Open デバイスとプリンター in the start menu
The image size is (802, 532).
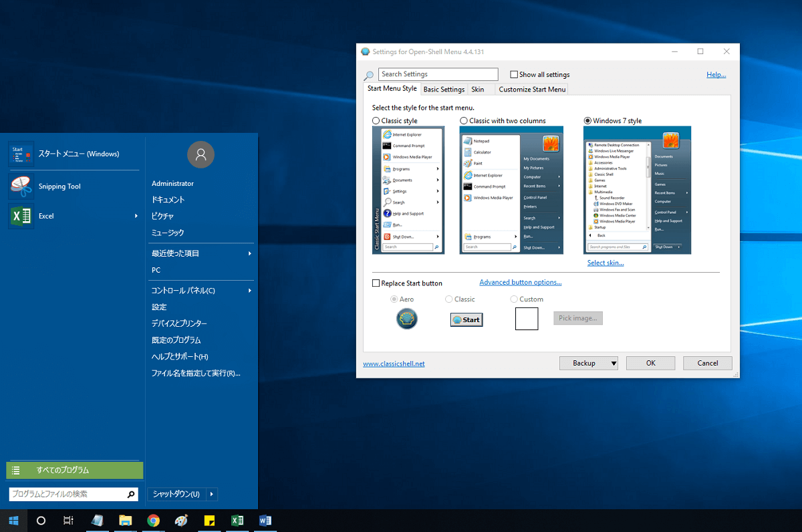point(179,323)
